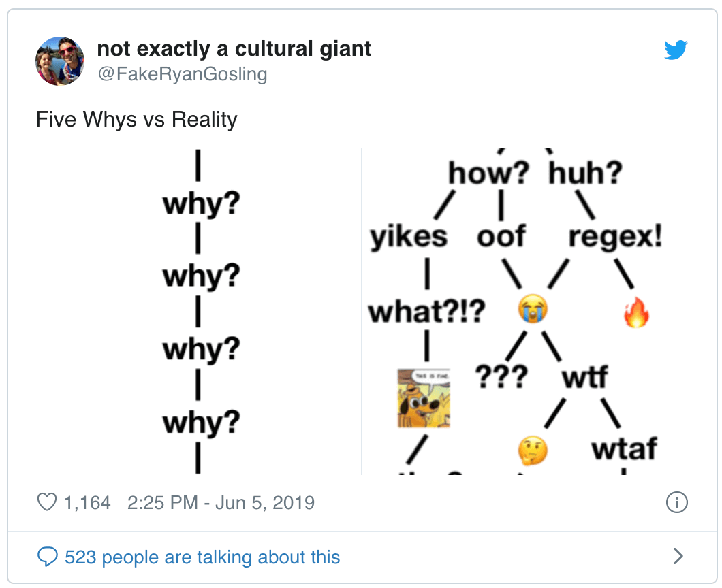Open the 'This is fine' dog picture
Screen dimensions: 722x588
[424, 398]
